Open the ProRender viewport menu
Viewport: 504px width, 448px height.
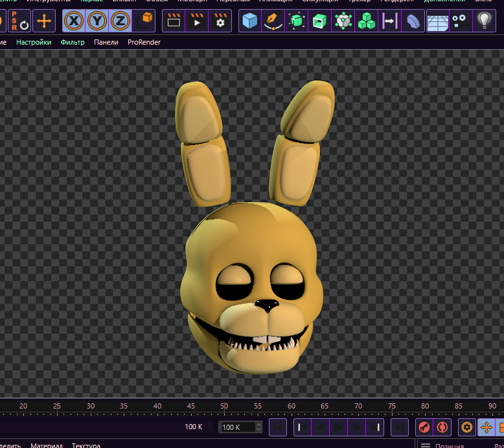[x=144, y=42]
